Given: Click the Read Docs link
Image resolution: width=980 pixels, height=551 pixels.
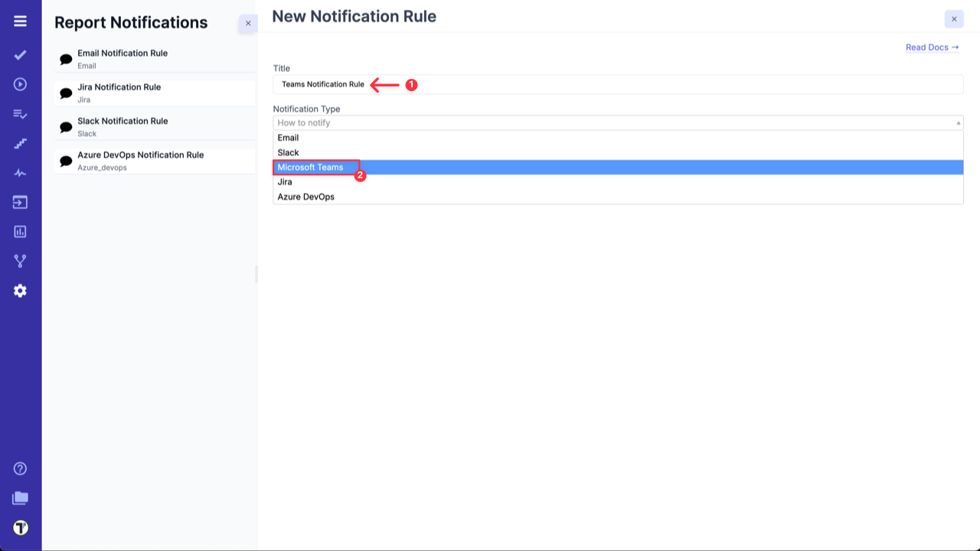Looking at the screenshot, I should [931, 47].
